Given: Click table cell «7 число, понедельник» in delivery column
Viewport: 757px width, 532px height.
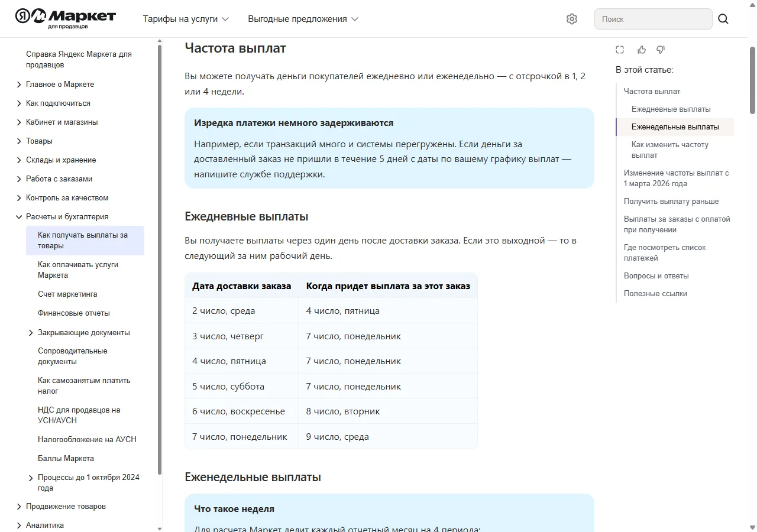Looking at the screenshot, I should pyautogui.click(x=241, y=437).
